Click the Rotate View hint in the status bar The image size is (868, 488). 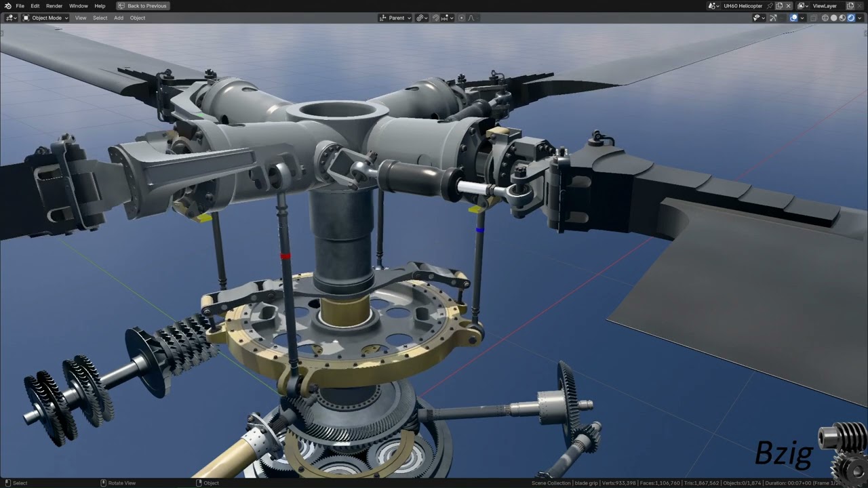(122, 483)
